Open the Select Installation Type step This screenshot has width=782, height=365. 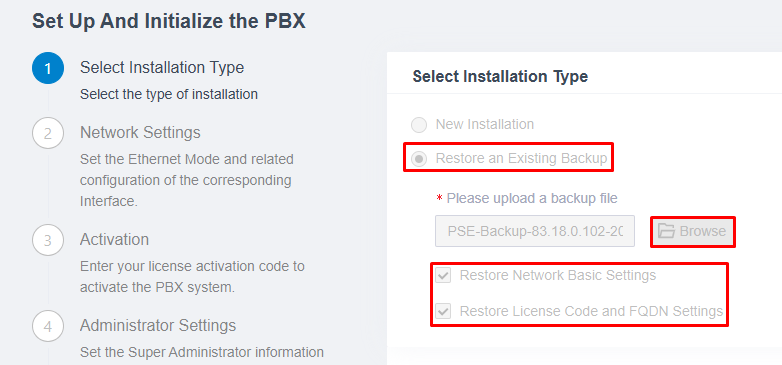pos(162,67)
